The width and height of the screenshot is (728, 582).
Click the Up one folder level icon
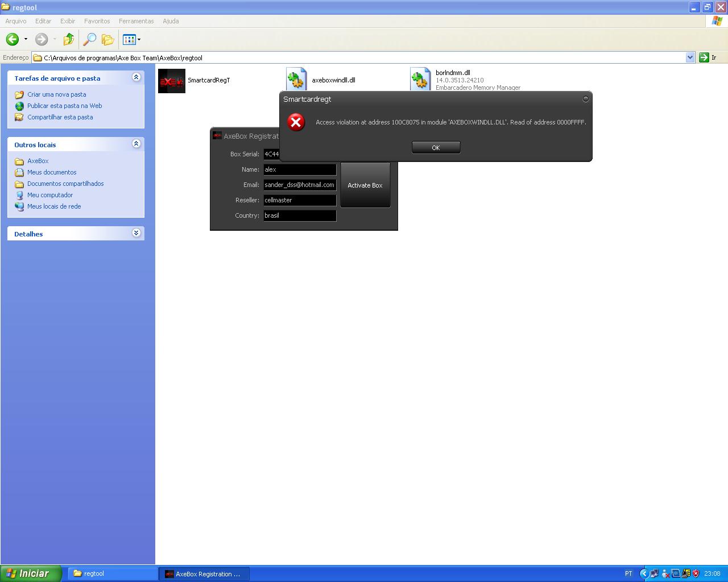coord(69,39)
